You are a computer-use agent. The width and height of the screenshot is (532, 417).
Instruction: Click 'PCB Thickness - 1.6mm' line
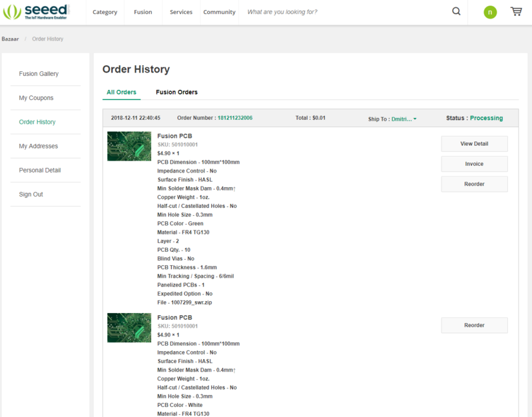[187, 267]
